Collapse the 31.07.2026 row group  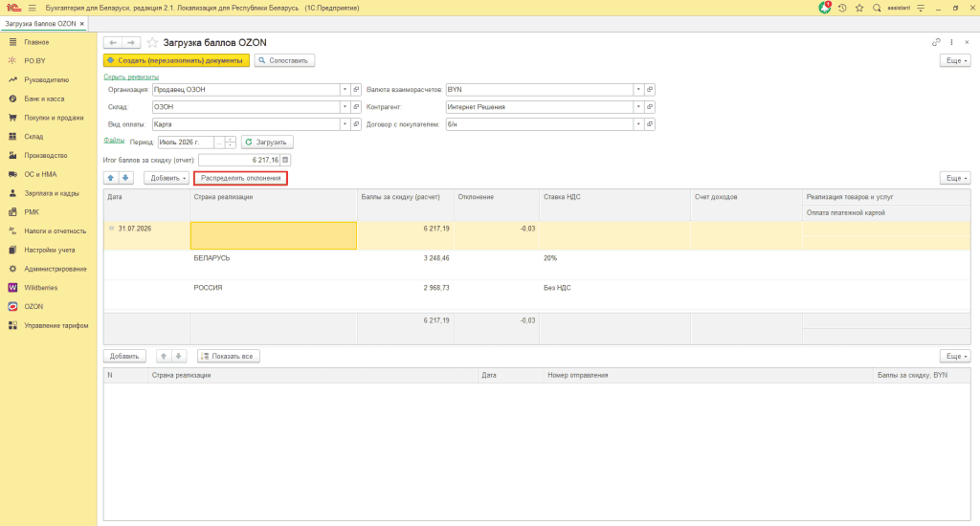(x=112, y=229)
